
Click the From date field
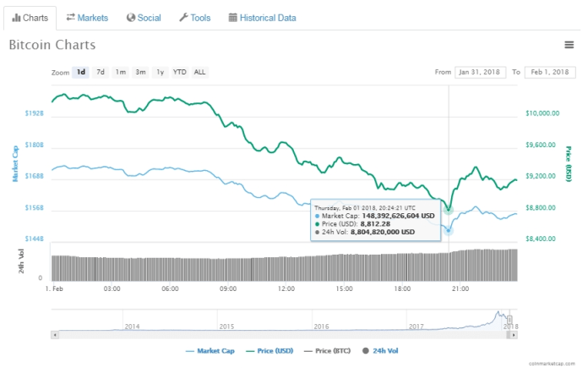click(x=480, y=72)
